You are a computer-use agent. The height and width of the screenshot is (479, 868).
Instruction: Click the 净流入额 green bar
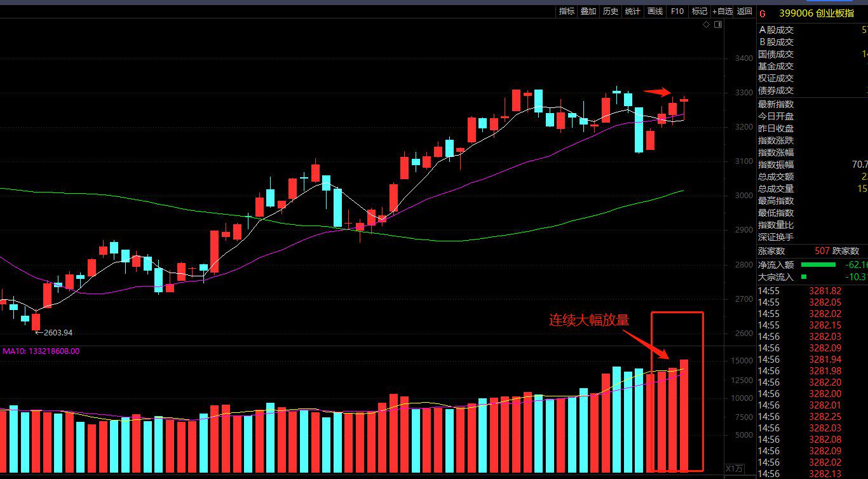pos(818,264)
